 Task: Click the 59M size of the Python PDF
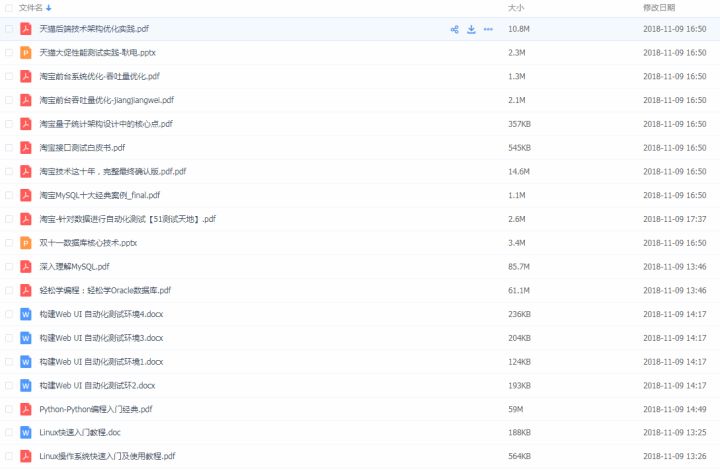(516, 409)
